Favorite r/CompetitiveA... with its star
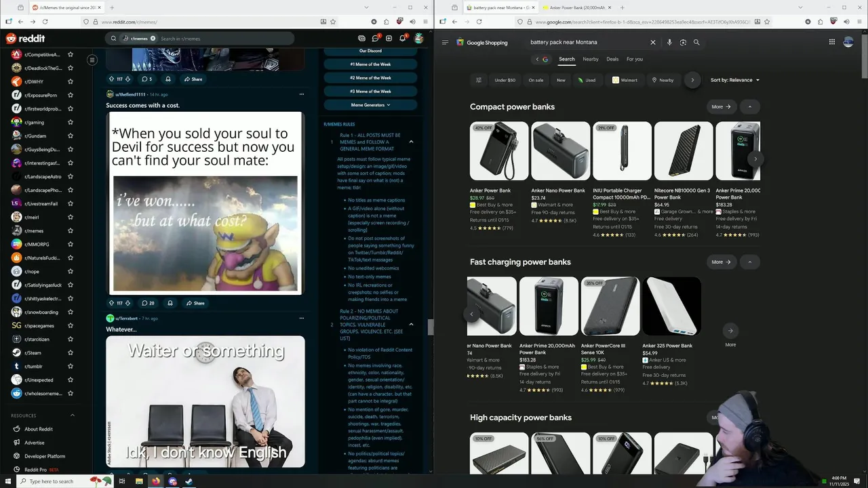Screen dimensions: 868x488 click(71, 54)
